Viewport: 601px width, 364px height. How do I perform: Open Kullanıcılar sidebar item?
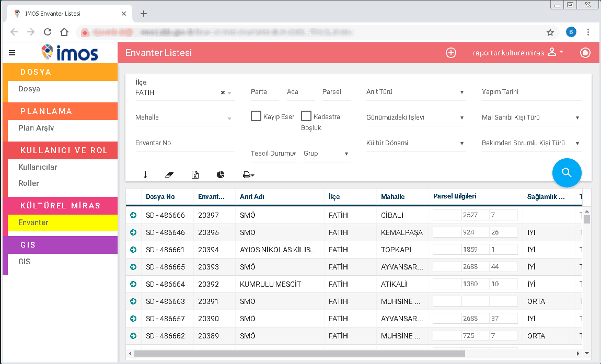[38, 167]
